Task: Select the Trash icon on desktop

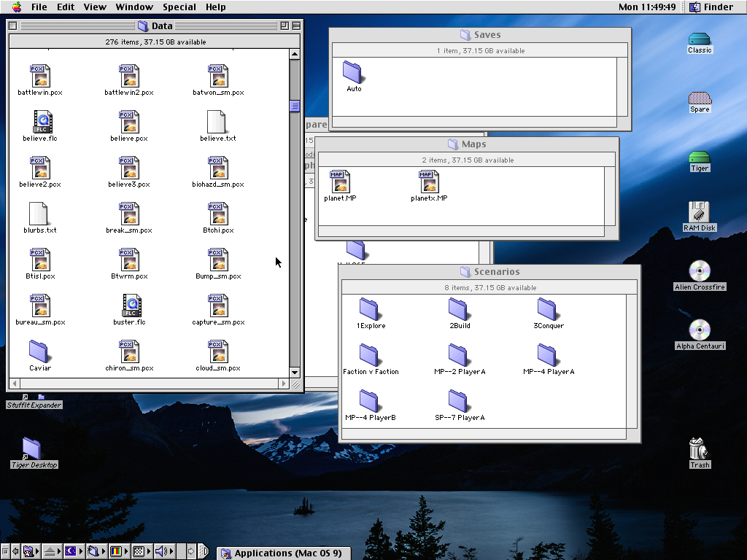Action: coord(699,449)
